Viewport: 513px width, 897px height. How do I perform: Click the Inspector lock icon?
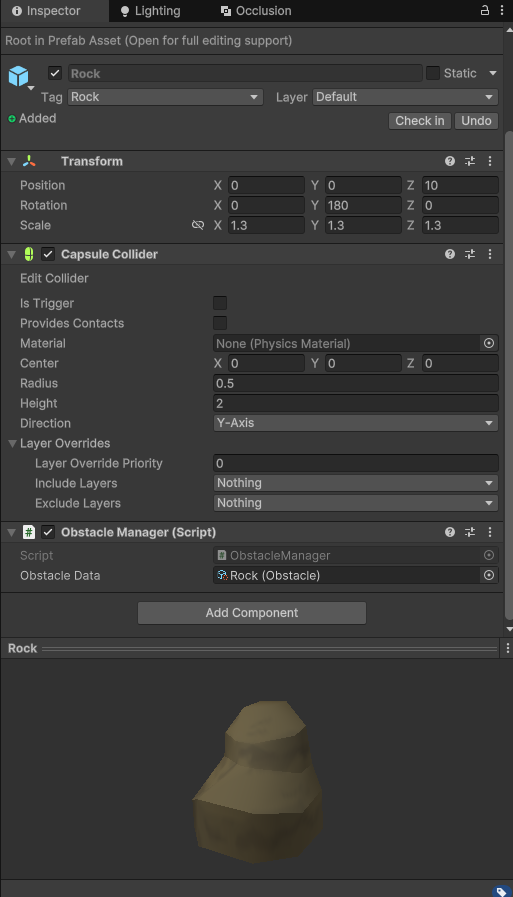click(484, 10)
